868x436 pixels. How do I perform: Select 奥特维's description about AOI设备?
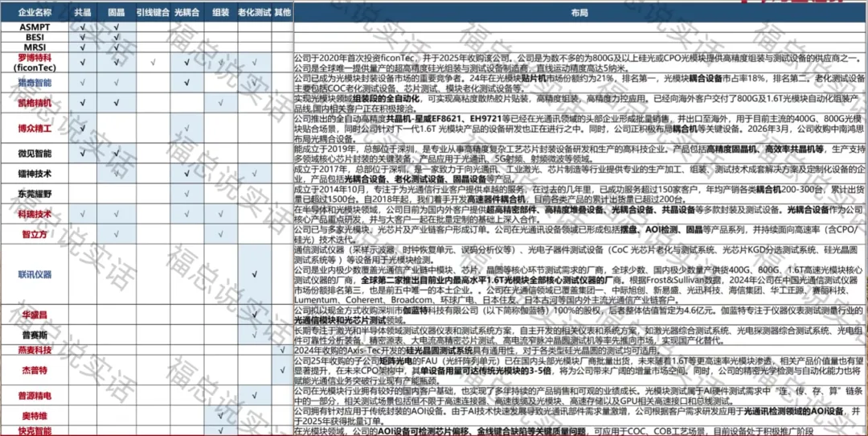581,416
